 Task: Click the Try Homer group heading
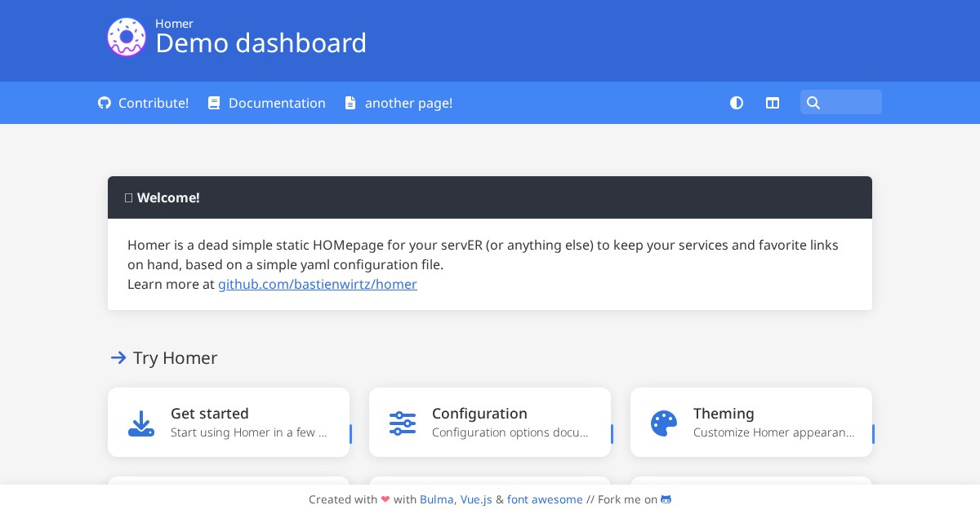[175, 357]
